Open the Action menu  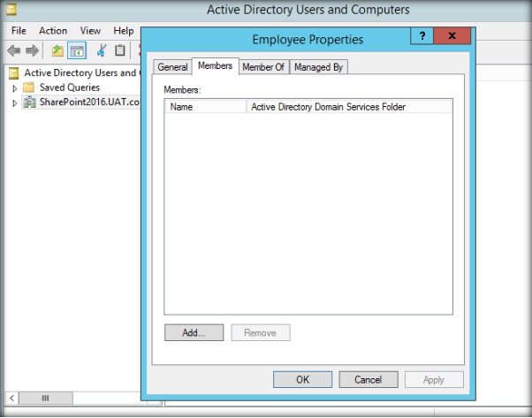[53, 31]
